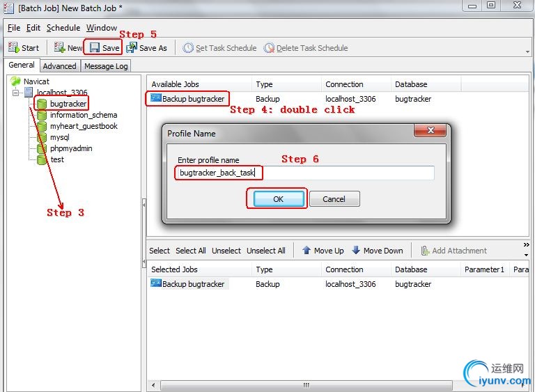
Task: Click the Available Jobs column header
Action: point(200,84)
